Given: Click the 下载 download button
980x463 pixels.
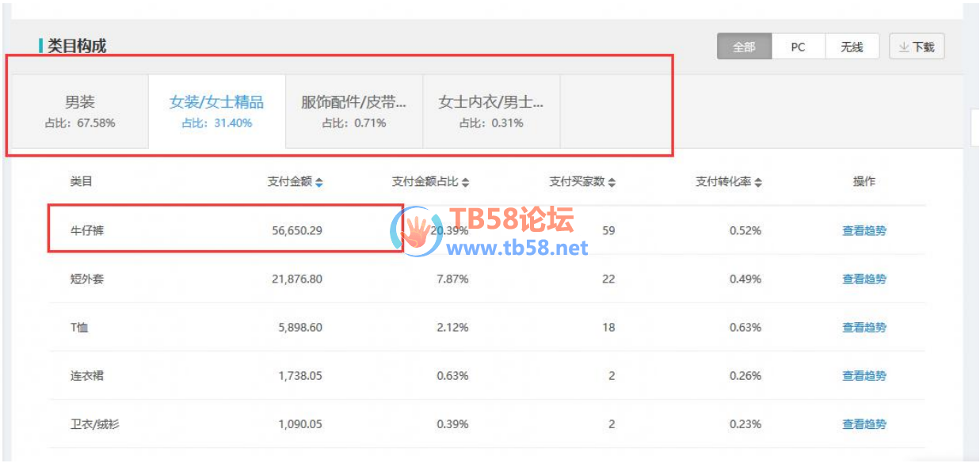Looking at the screenshot, I should click(x=917, y=47).
